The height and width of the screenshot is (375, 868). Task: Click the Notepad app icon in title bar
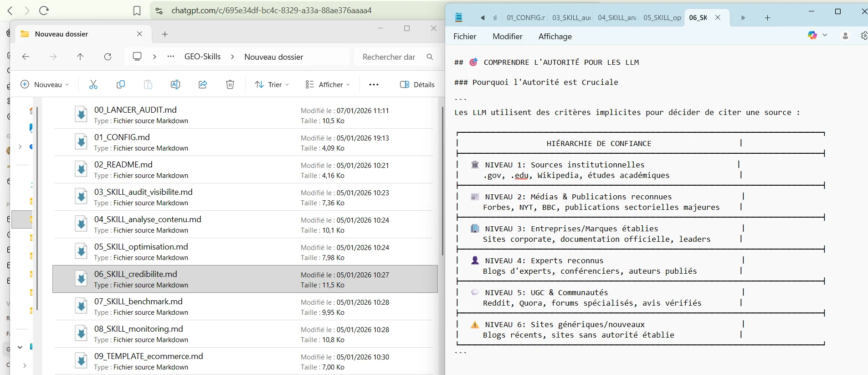[x=459, y=17]
